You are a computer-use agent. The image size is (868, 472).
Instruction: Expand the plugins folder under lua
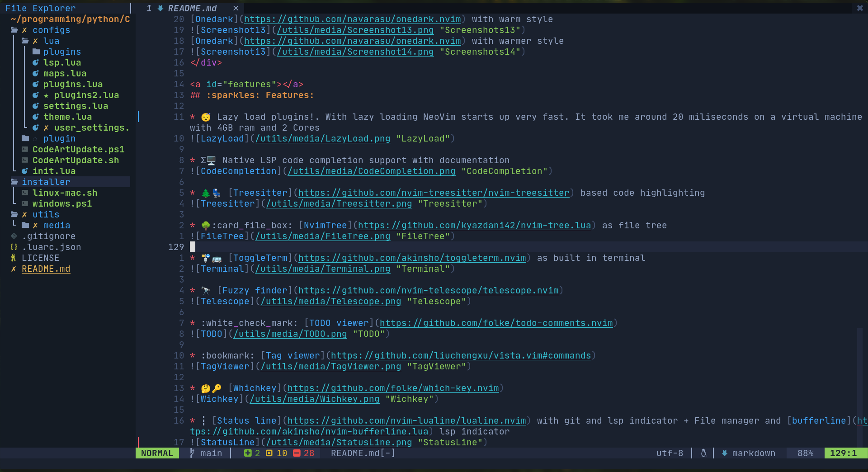pos(36,52)
